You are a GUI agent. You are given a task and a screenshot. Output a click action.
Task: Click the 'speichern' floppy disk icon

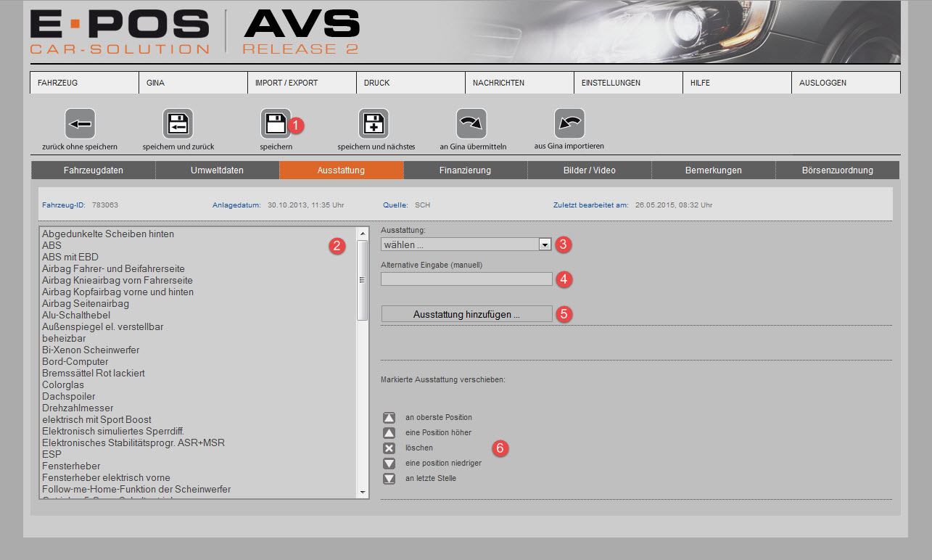[x=276, y=123]
